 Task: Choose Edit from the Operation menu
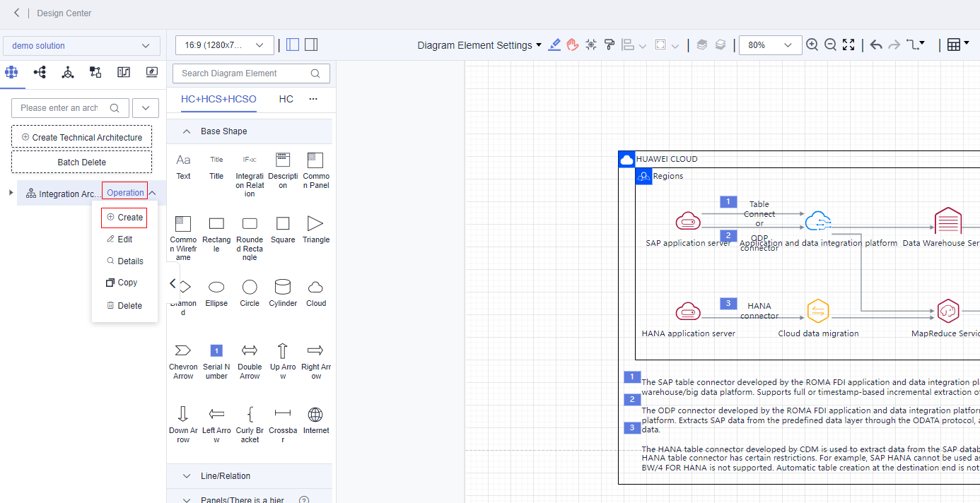coord(119,239)
